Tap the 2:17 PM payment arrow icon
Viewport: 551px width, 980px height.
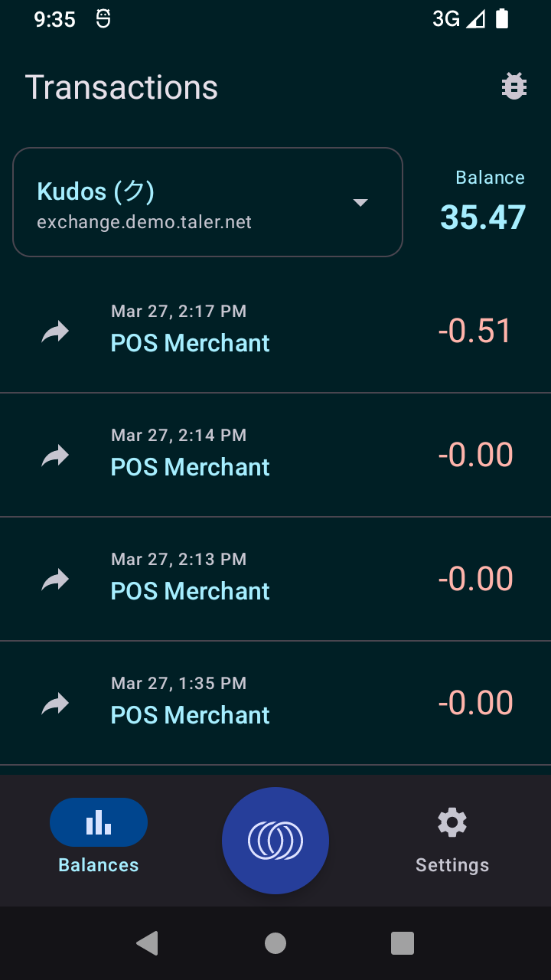pyautogui.click(x=55, y=332)
